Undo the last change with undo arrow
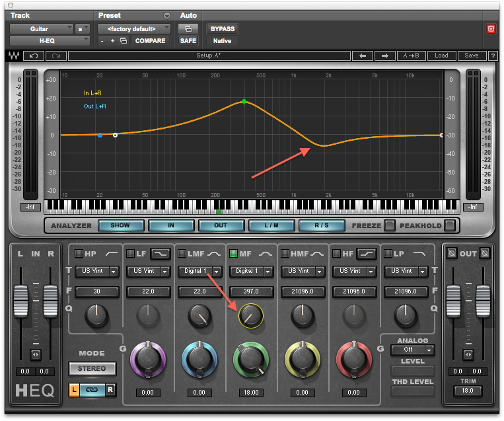 tap(34, 56)
